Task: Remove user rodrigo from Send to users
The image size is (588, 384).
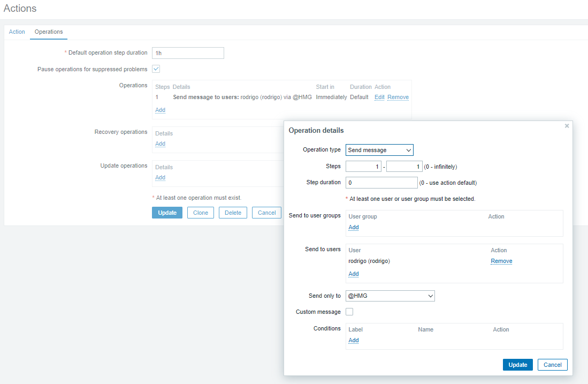Action: [501, 261]
